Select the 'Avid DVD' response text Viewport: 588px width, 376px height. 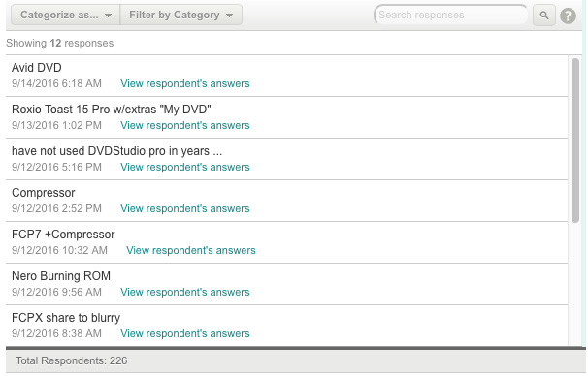click(x=37, y=68)
